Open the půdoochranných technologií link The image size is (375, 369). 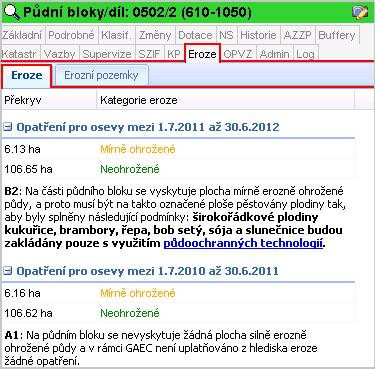(x=243, y=243)
